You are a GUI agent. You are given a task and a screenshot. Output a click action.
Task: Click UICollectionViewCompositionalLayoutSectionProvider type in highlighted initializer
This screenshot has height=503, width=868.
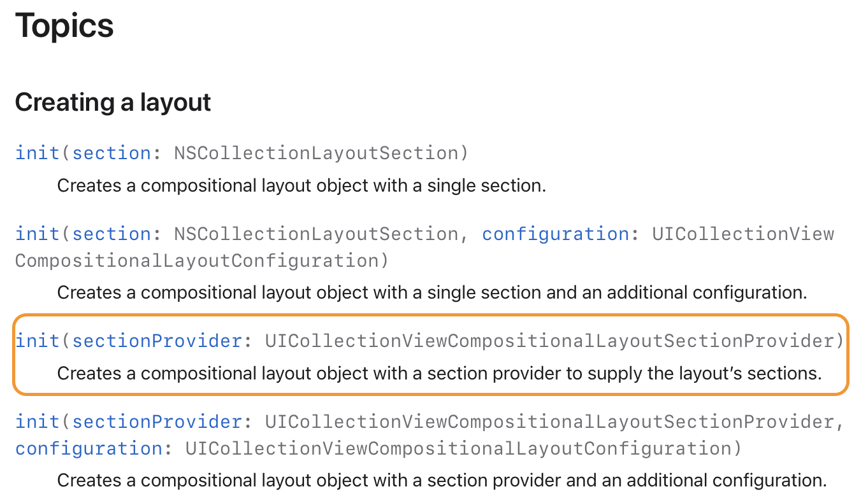point(549,341)
